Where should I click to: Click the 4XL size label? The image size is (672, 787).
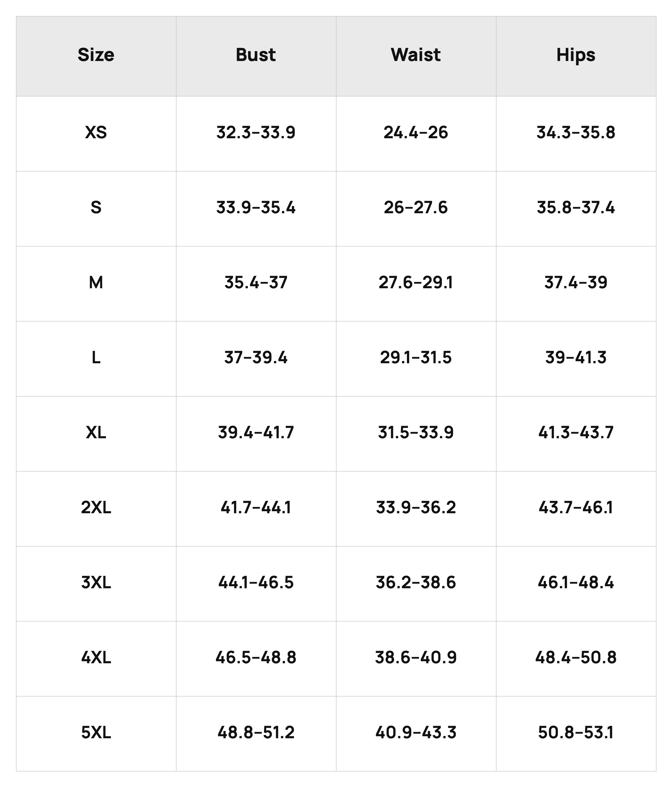96,658
